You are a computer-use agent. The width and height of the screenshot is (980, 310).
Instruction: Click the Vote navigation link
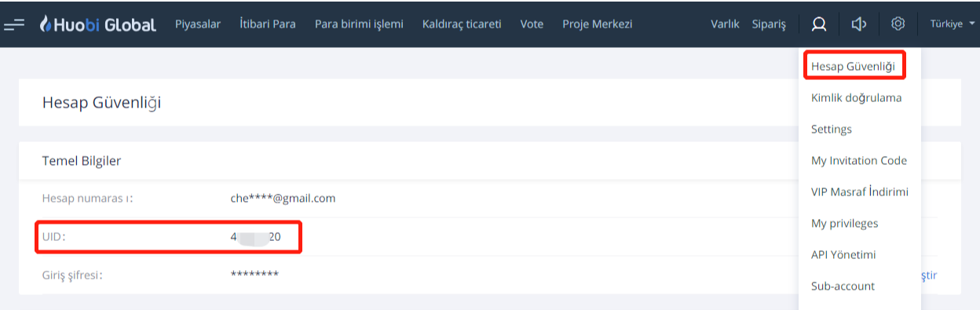coord(532,24)
